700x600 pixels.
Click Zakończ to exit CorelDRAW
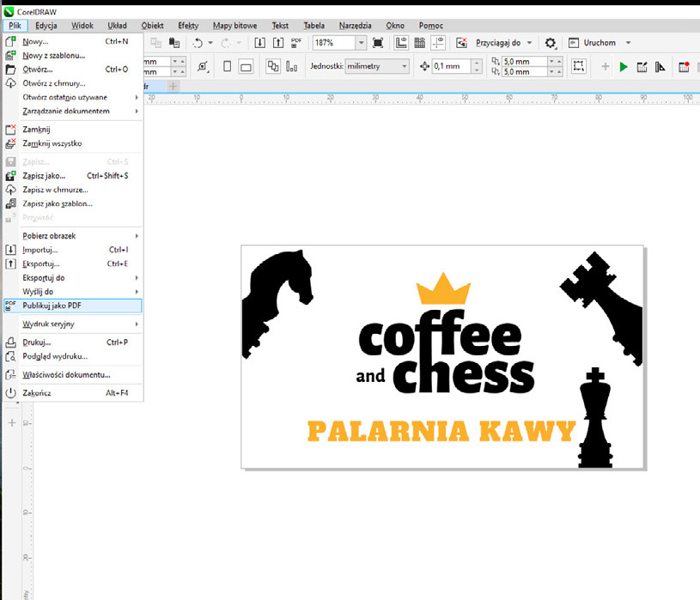[73, 393]
